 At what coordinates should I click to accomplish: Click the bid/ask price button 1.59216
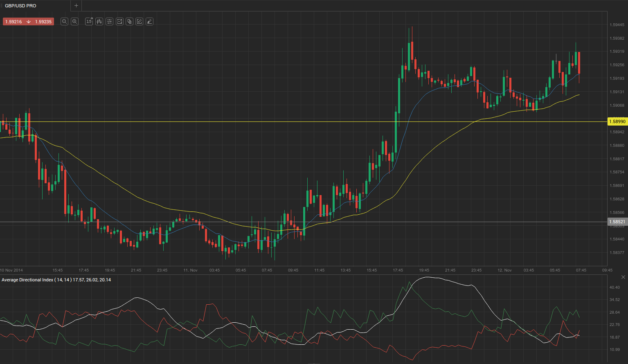click(x=28, y=22)
